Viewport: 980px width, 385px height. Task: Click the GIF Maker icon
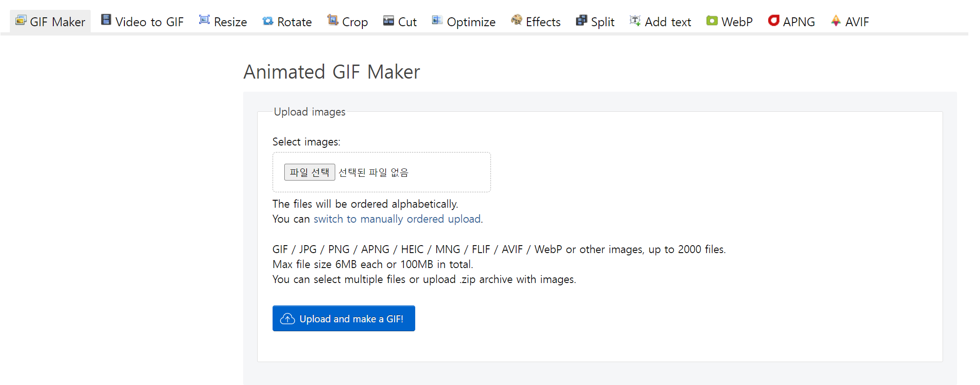coord(21,20)
